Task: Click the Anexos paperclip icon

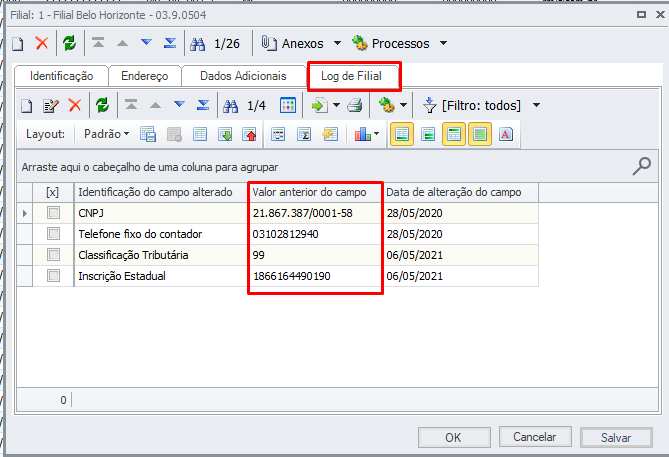Action: [269, 43]
